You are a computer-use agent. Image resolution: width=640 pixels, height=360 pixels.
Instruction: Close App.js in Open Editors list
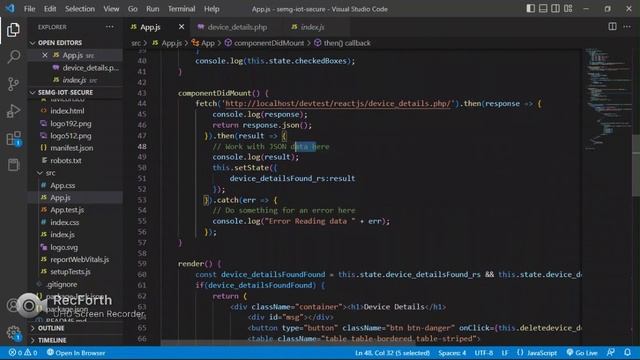pos(44,55)
